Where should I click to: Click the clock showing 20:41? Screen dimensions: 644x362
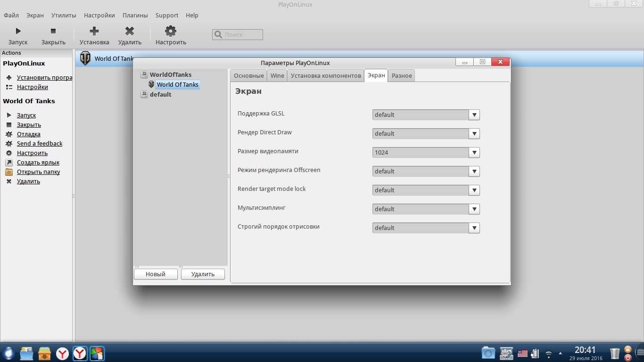point(585,350)
